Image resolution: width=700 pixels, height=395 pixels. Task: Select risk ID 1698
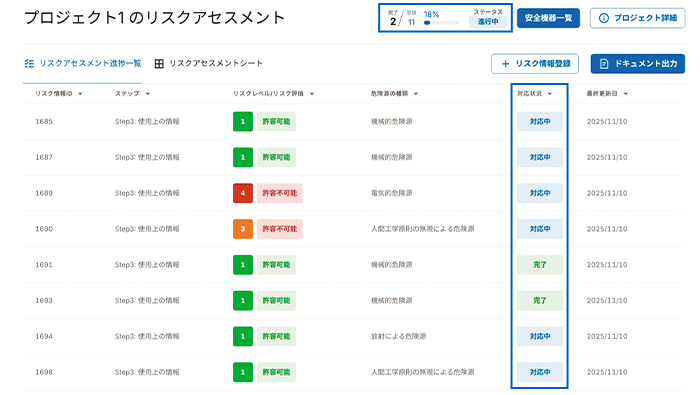pyautogui.click(x=44, y=372)
